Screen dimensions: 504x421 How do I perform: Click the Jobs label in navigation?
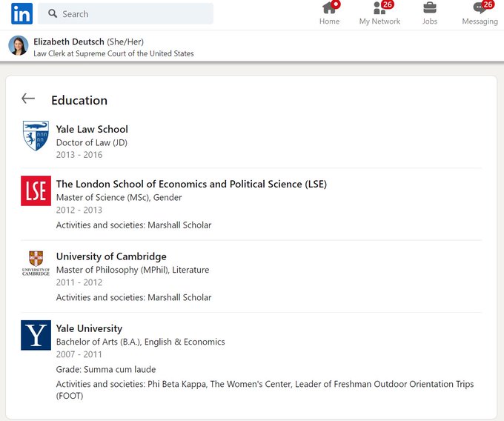point(430,21)
